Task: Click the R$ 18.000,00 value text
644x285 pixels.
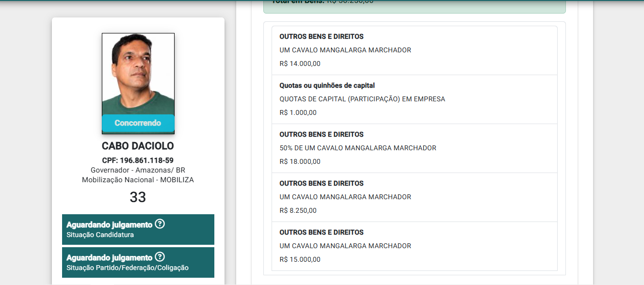Action: coord(300,161)
